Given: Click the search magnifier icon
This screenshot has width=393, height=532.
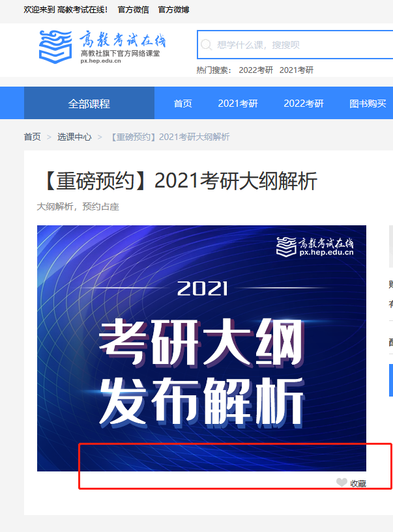Looking at the screenshot, I should (206, 45).
